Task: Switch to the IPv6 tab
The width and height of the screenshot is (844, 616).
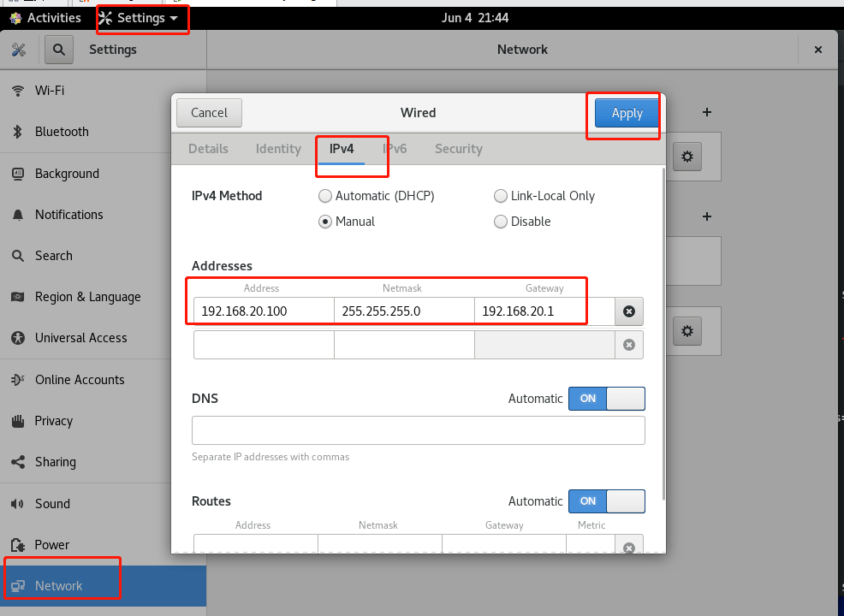Action: click(x=395, y=149)
